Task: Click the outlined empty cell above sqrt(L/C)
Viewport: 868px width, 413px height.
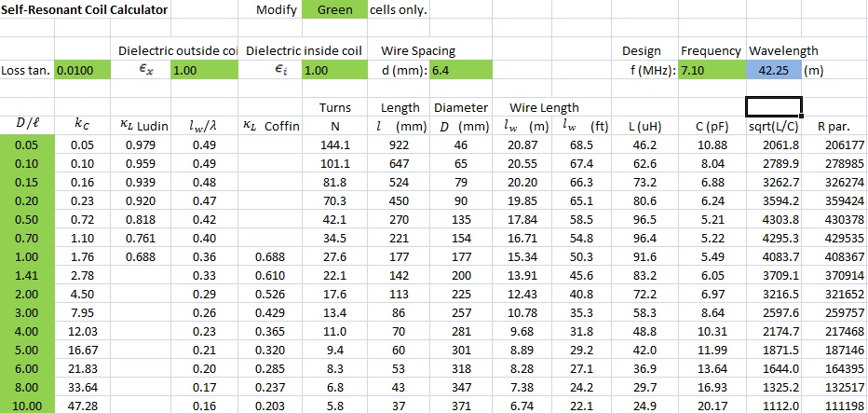Action: [x=774, y=106]
